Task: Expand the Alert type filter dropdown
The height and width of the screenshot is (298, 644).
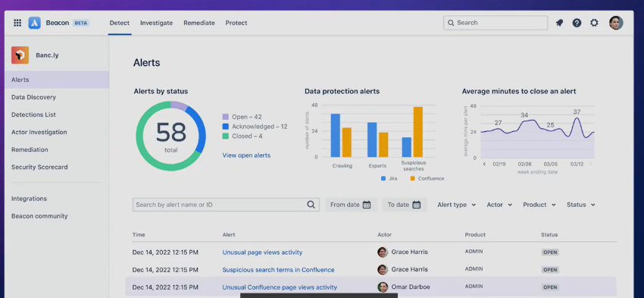Action: 456,205
